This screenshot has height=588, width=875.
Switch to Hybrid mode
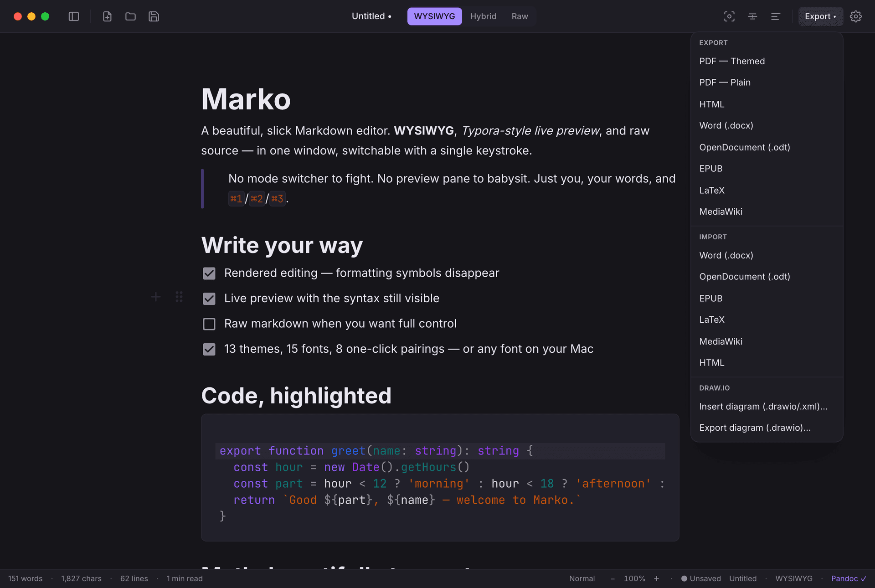click(483, 16)
